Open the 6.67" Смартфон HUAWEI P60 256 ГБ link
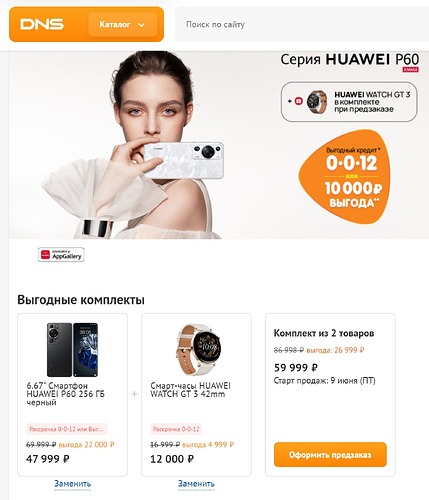The width and height of the screenshot is (429, 500). point(65,394)
